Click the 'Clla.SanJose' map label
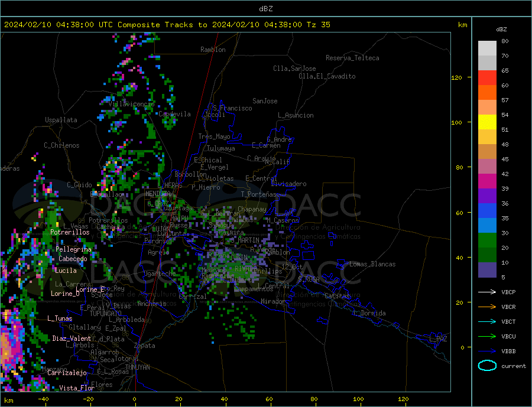This screenshot has height=407, width=532. tap(294, 69)
